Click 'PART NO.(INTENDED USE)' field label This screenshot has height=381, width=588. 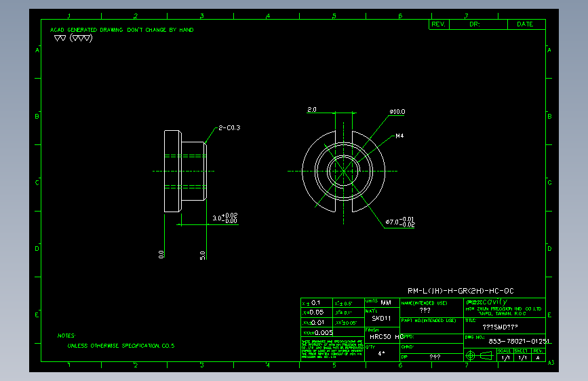[429, 321]
